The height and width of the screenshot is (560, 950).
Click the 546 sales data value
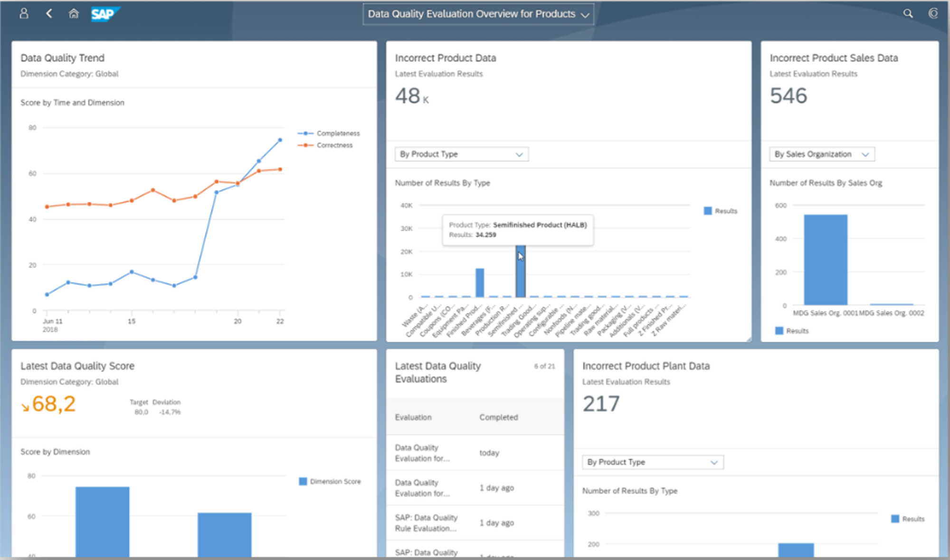pyautogui.click(x=788, y=96)
